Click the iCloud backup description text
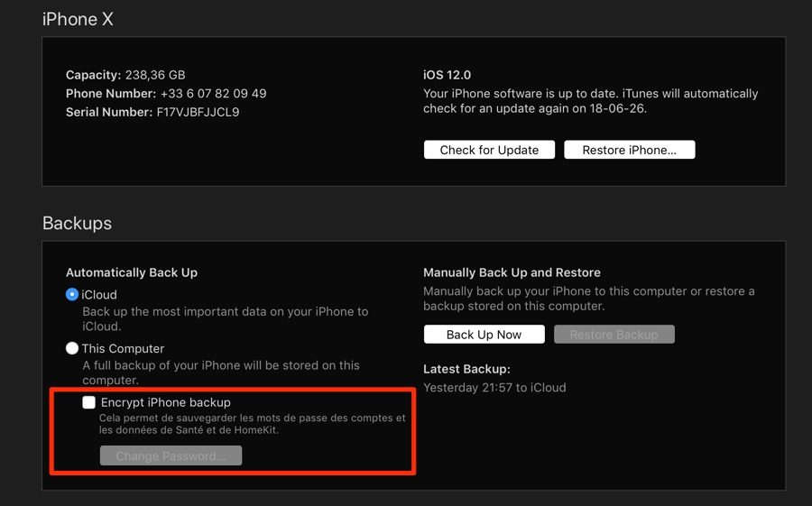 point(226,318)
